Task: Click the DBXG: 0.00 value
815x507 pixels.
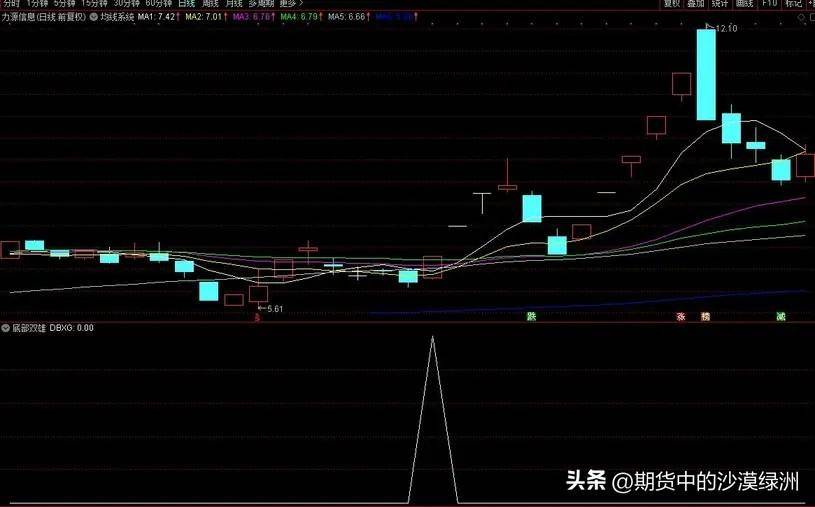Action: coord(72,328)
